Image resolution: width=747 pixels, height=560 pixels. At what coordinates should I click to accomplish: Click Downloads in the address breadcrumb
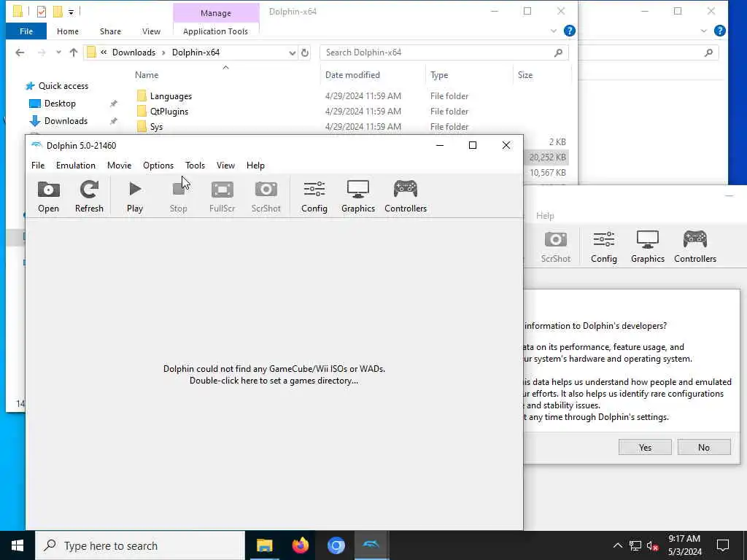134,52
